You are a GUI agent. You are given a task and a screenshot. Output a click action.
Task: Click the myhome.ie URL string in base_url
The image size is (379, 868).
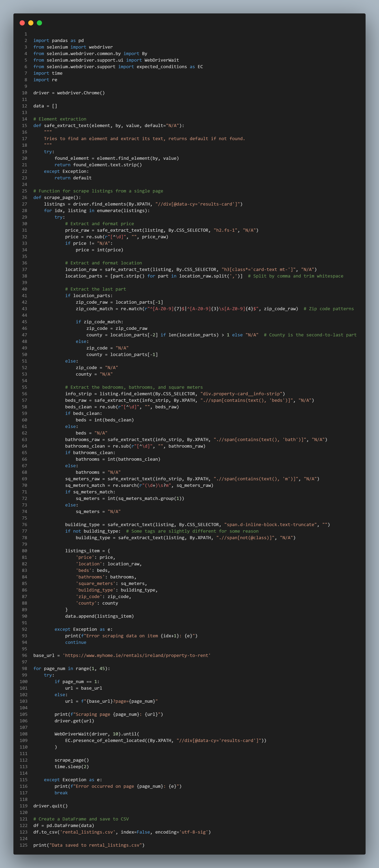(x=136, y=655)
